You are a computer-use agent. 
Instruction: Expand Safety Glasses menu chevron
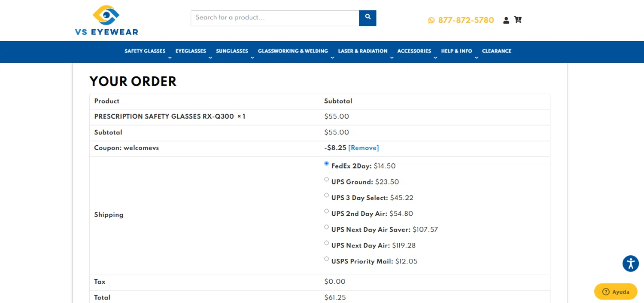[170, 58]
